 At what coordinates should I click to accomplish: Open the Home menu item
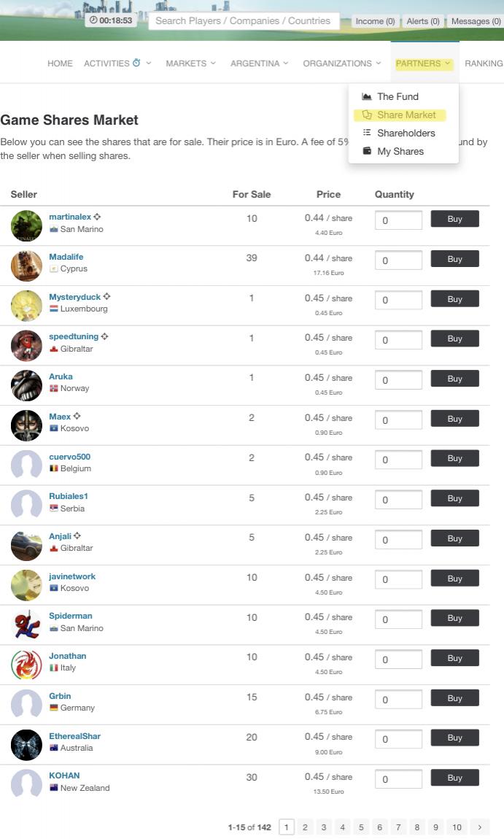(x=60, y=63)
